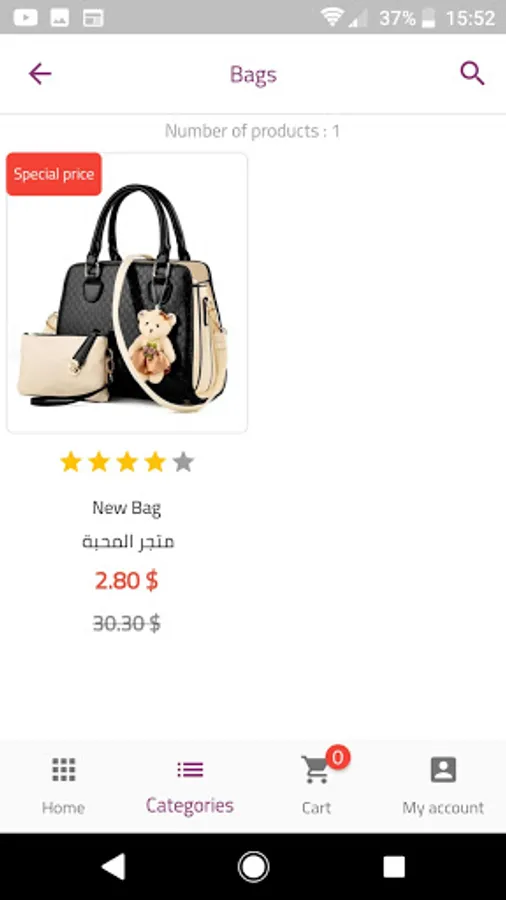The width and height of the screenshot is (506, 900).
Task: Tap Android recent apps square button
Action: point(394,867)
